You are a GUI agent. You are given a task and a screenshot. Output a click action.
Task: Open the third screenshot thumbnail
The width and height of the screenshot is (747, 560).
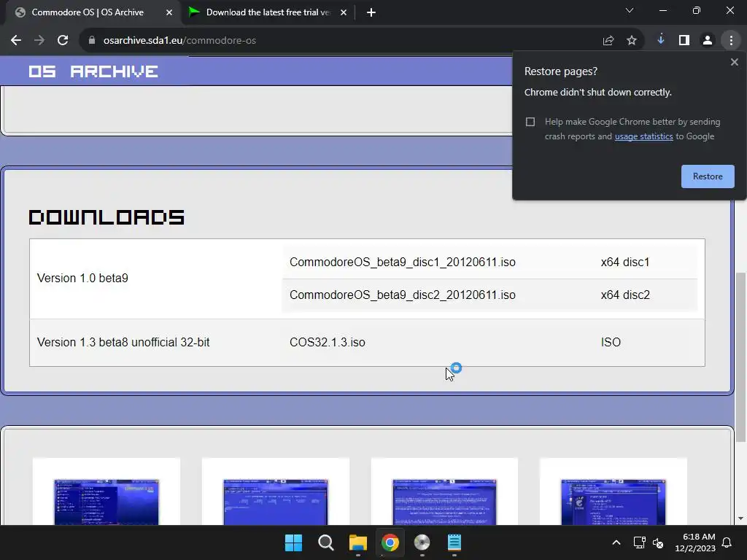tap(444, 502)
